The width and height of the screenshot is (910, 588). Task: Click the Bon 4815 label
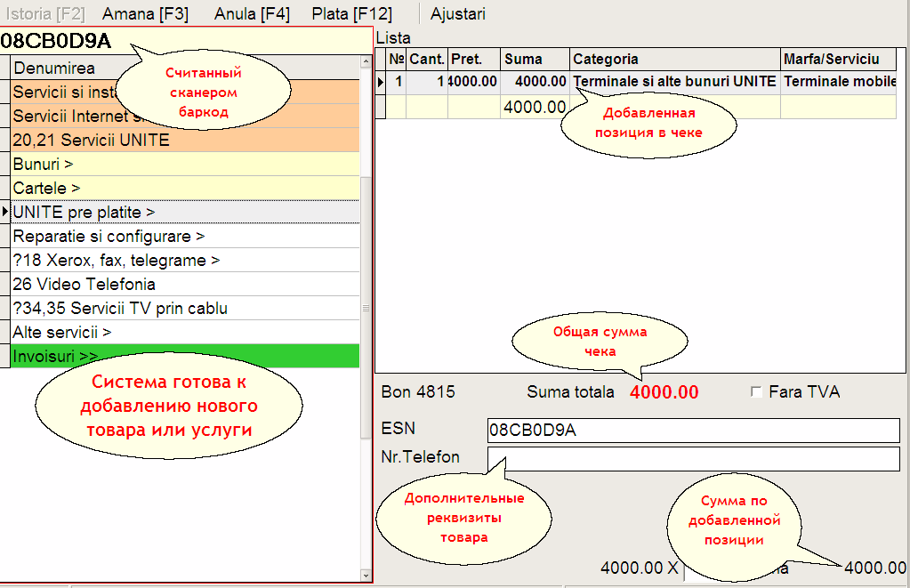pos(418,391)
